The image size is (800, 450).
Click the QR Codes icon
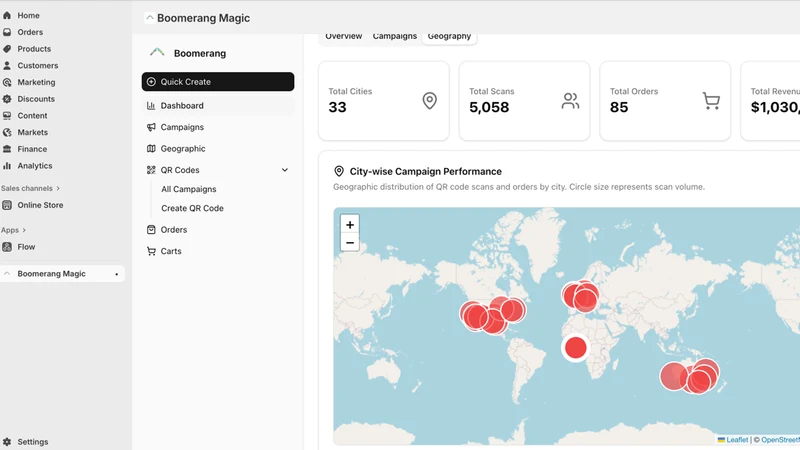[x=151, y=170]
